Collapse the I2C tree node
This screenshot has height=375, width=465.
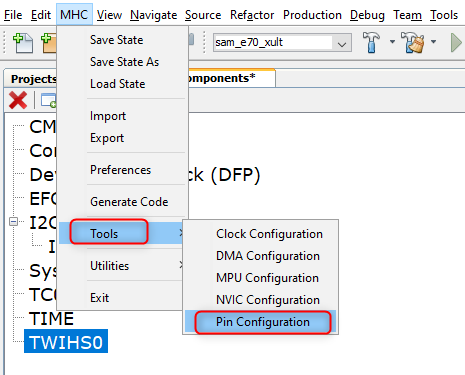(13, 222)
